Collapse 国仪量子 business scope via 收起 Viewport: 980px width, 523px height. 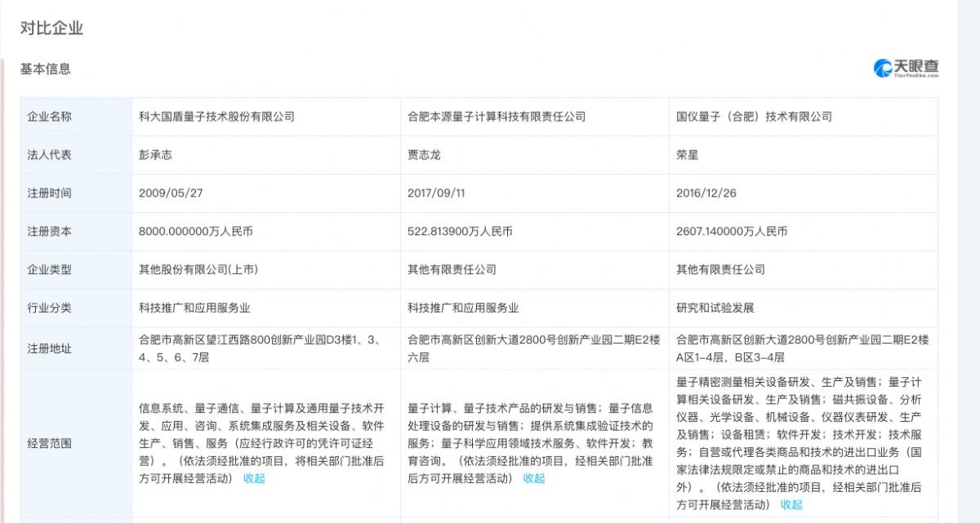tap(791, 504)
